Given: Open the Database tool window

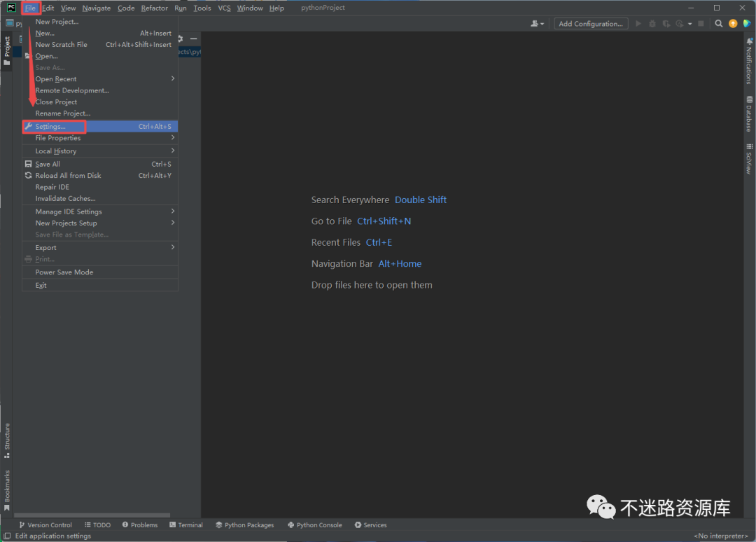Looking at the screenshot, I should click(749, 114).
